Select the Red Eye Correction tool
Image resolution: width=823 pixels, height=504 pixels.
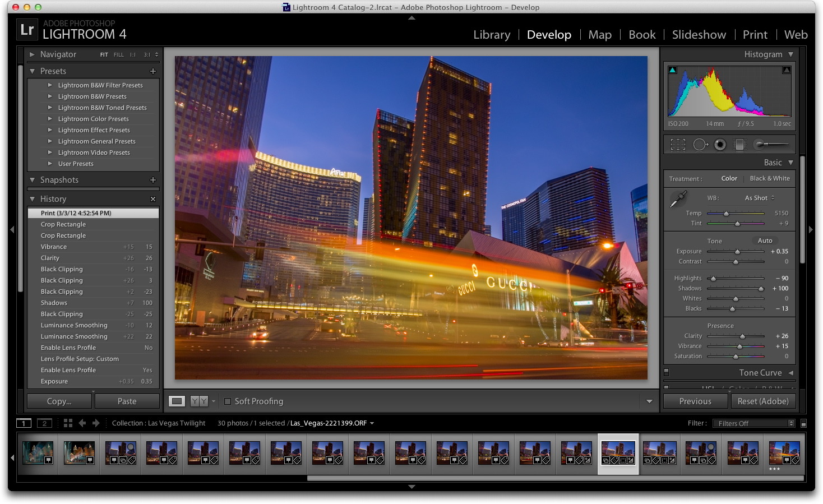click(x=720, y=144)
